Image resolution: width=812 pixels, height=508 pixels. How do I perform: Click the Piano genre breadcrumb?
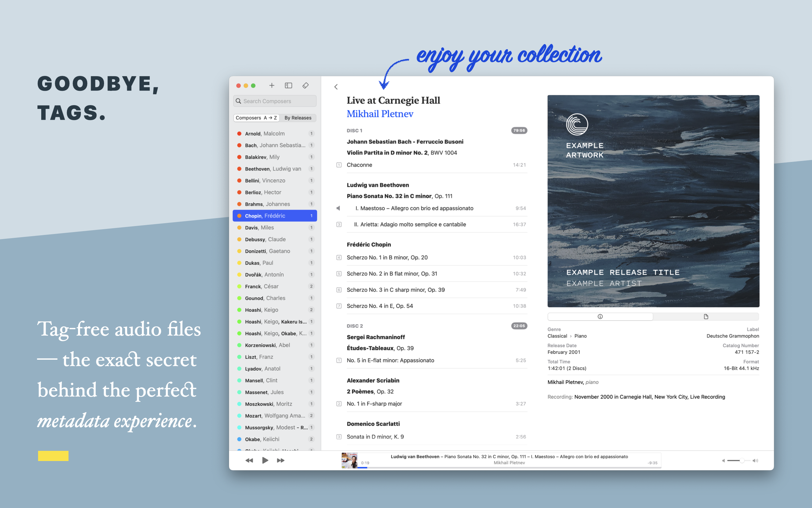point(580,336)
